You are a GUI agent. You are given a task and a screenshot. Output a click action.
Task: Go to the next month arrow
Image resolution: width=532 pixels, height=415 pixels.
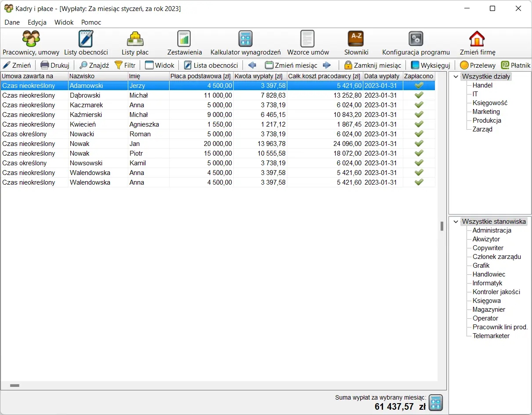tap(326, 66)
